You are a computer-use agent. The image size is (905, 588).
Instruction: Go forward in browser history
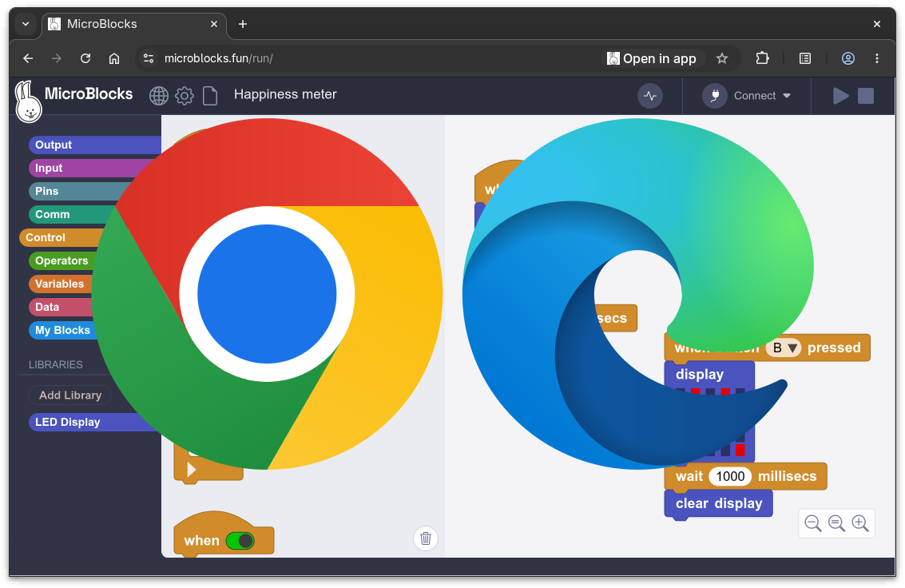[x=57, y=58]
